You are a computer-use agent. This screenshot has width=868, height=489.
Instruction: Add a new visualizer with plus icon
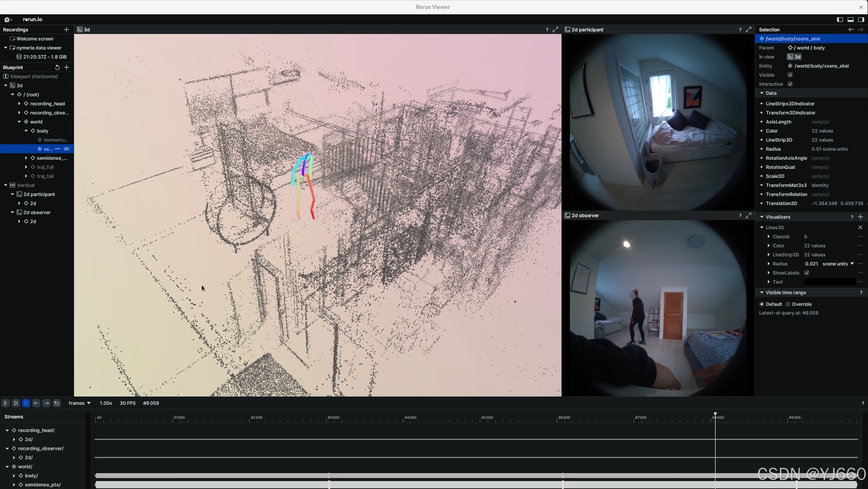pos(860,217)
